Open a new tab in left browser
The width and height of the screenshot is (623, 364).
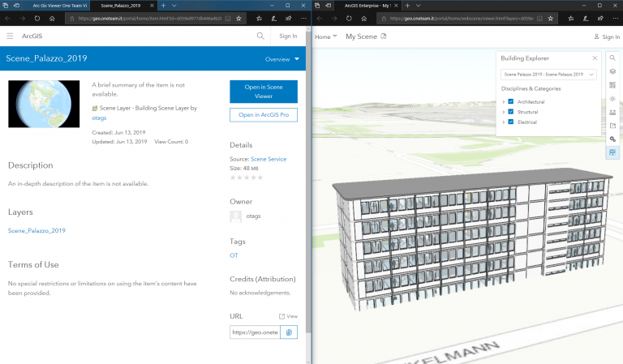click(163, 6)
